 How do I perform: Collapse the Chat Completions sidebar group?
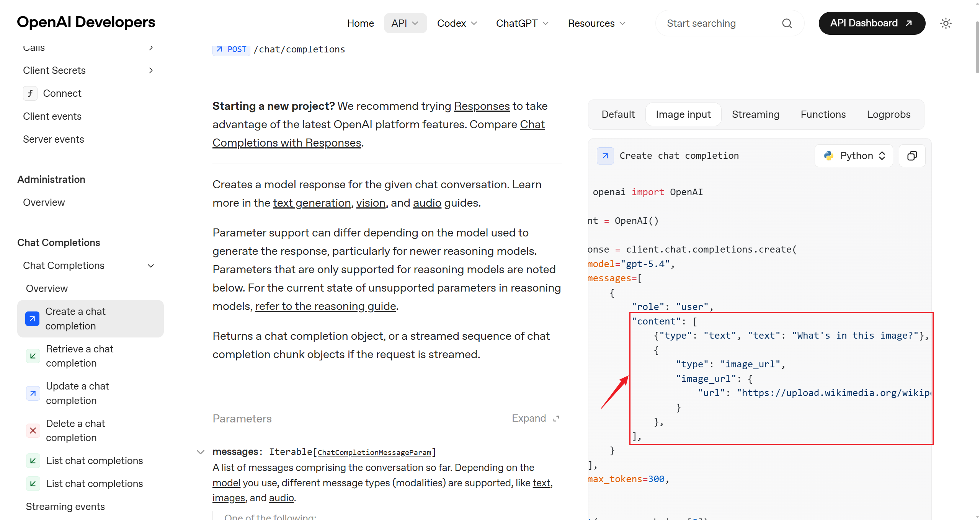(151, 266)
